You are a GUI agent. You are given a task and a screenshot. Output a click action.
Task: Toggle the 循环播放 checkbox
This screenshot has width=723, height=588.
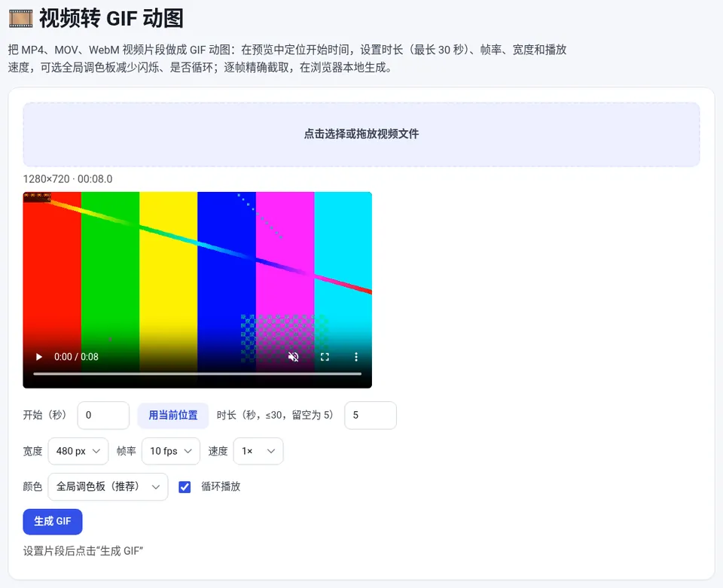(185, 487)
